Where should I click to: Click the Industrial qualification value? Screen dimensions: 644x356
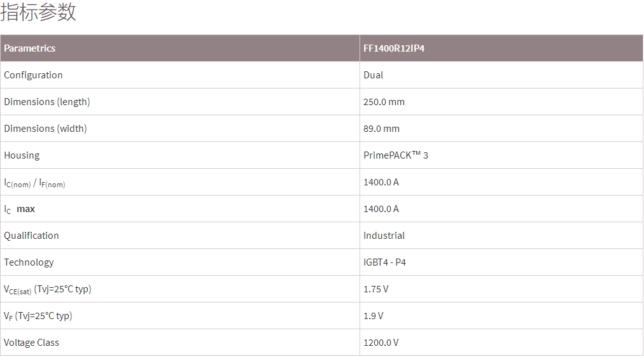pyautogui.click(x=384, y=236)
